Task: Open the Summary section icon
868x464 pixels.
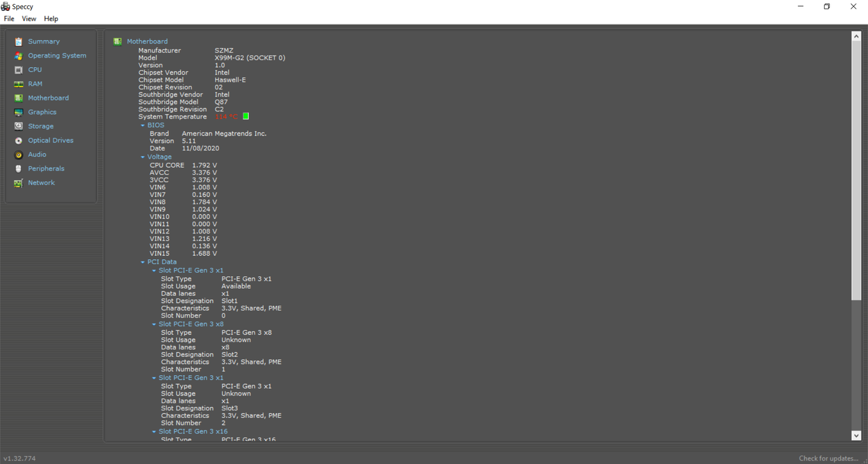Action: pos(18,41)
